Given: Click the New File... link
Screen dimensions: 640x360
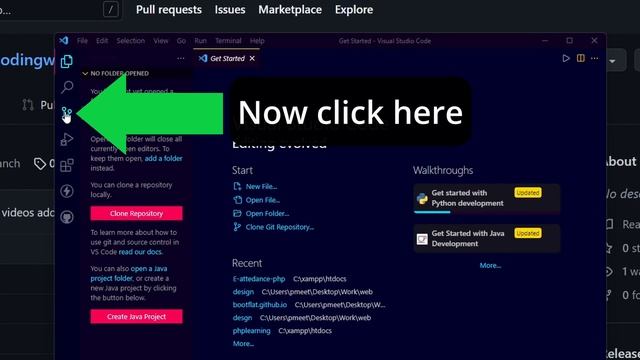Looking at the screenshot, I should click(x=261, y=187).
